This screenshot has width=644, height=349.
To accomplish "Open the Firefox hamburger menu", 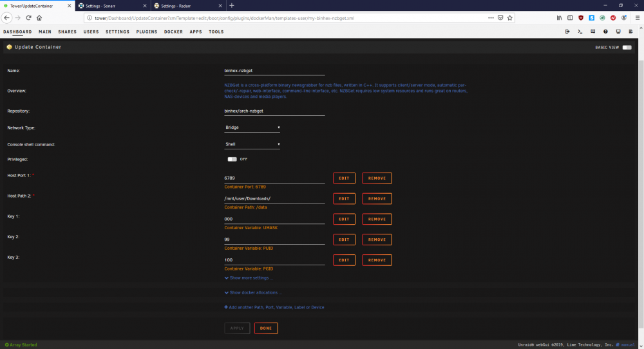I will (x=638, y=18).
